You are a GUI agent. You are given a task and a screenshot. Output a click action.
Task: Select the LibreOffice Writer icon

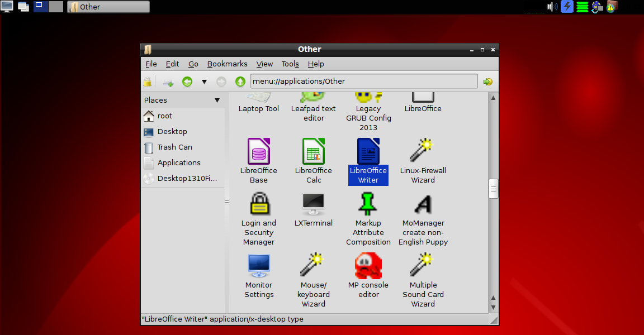[368, 151]
